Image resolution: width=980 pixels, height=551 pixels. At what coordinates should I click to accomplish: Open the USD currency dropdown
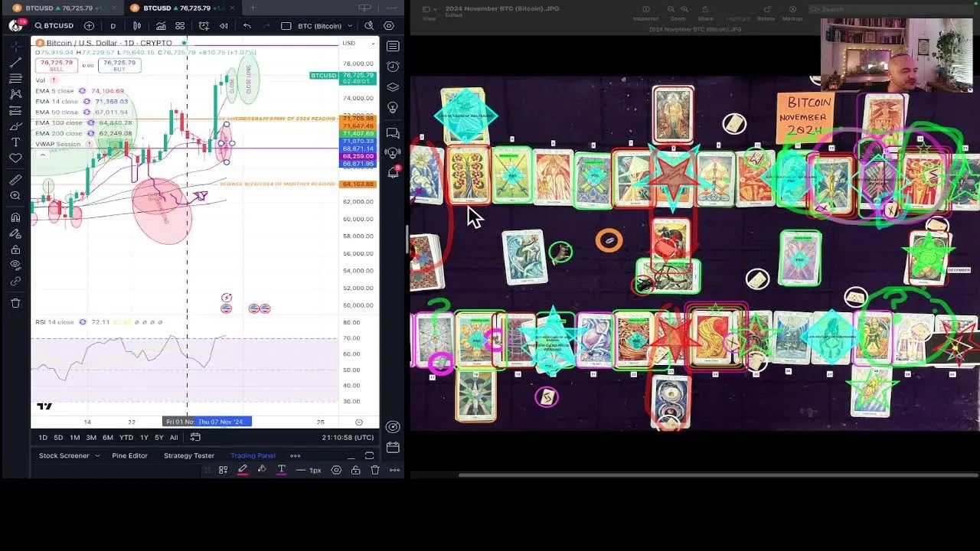coord(358,44)
